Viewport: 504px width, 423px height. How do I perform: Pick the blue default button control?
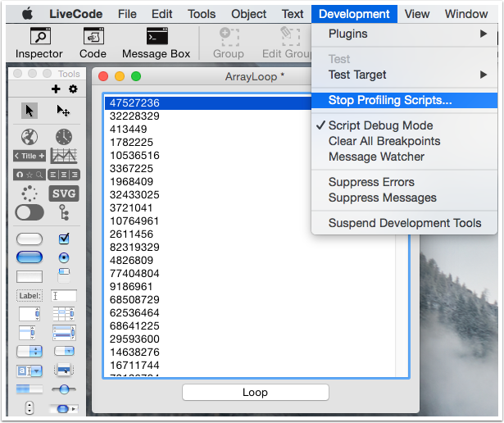tap(30, 257)
